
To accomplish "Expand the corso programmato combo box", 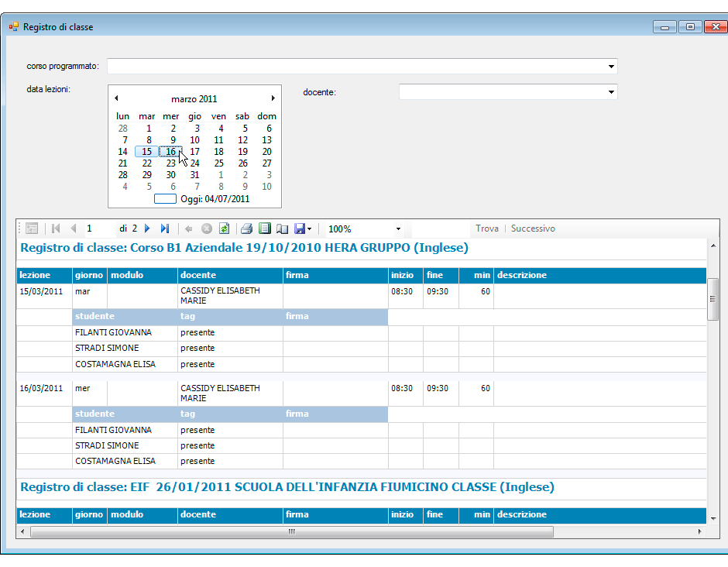I will pos(611,67).
